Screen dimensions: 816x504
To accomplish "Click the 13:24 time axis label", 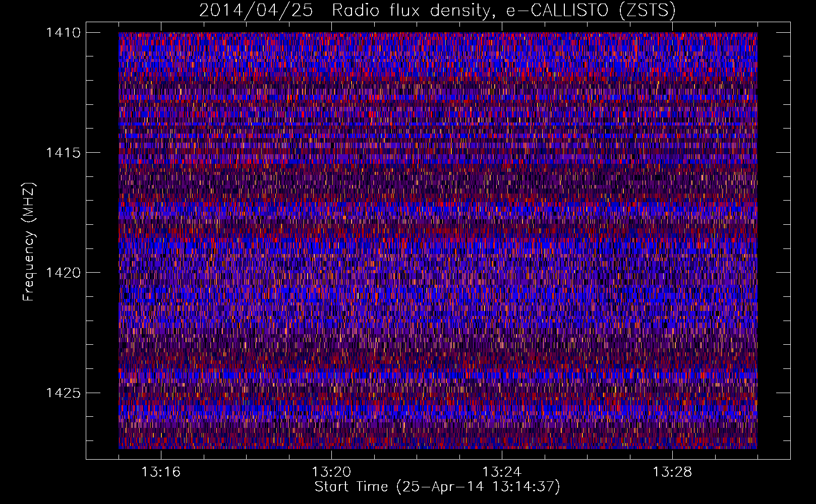I will (x=502, y=472).
